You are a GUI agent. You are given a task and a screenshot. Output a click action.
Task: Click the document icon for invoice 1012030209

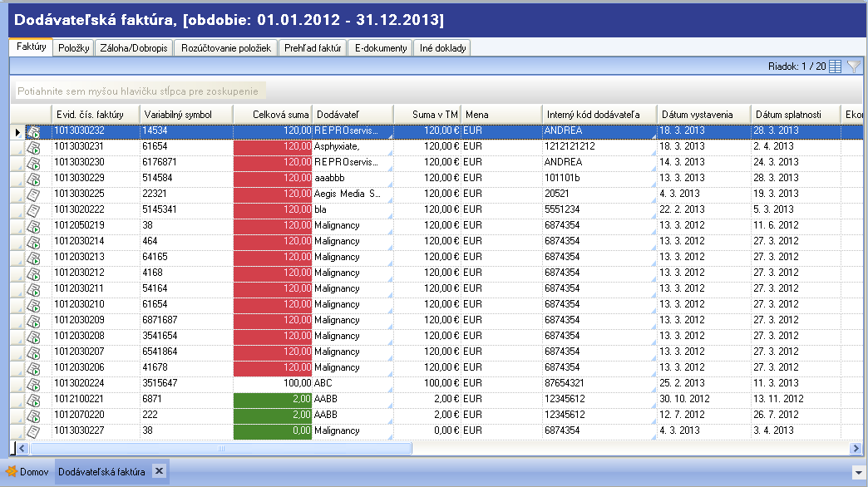point(33,322)
